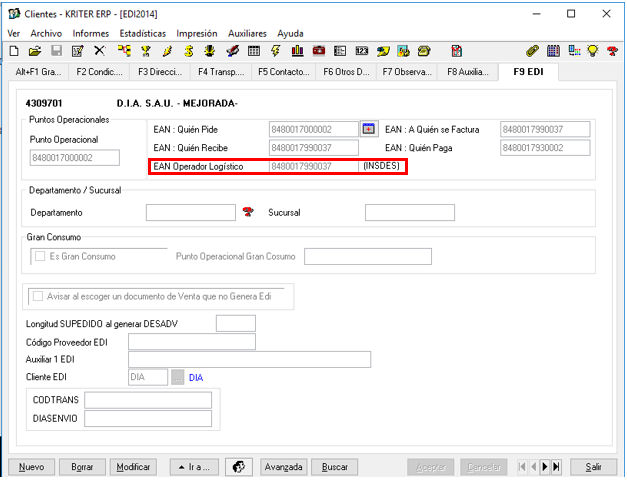
Task: Click the Longitud SUPEDIDO al generar DESADV field
Action: [236, 324]
